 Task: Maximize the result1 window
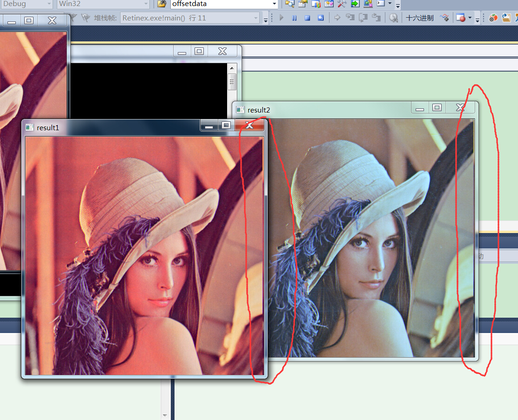[x=226, y=125]
